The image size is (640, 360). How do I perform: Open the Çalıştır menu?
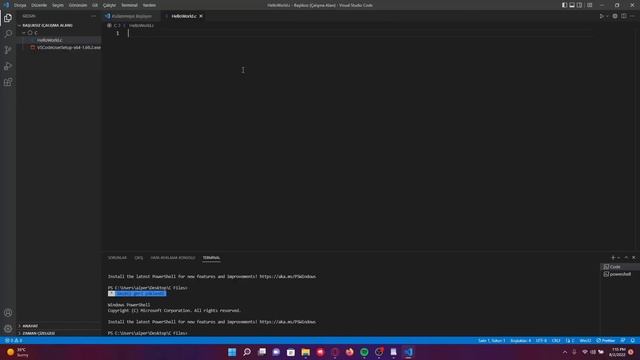[109, 5]
